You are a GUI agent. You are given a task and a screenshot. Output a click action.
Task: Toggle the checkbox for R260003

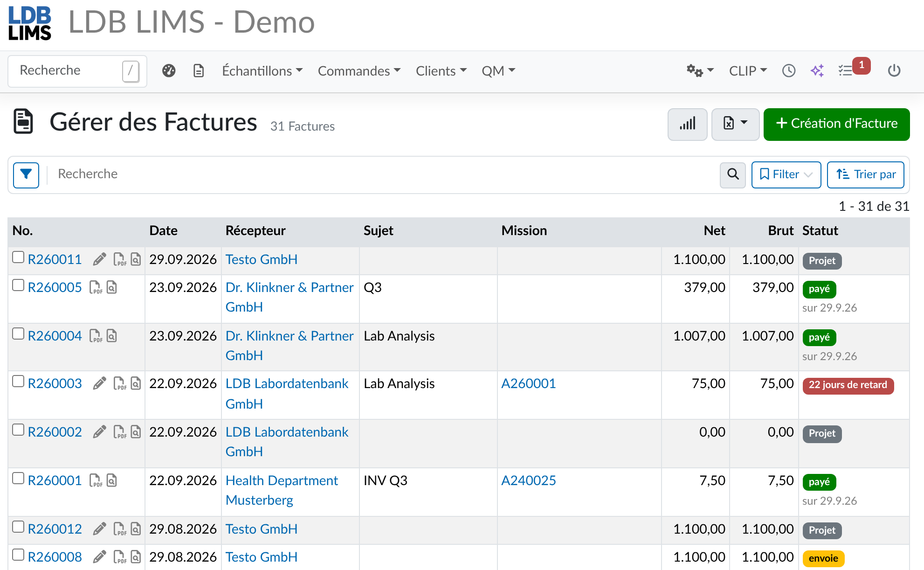click(x=18, y=382)
